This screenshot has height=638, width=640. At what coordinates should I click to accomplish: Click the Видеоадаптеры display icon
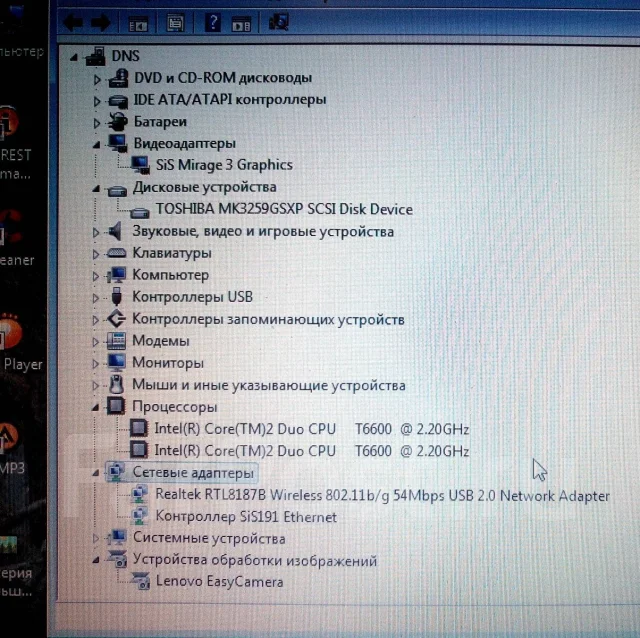tap(118, 144)
